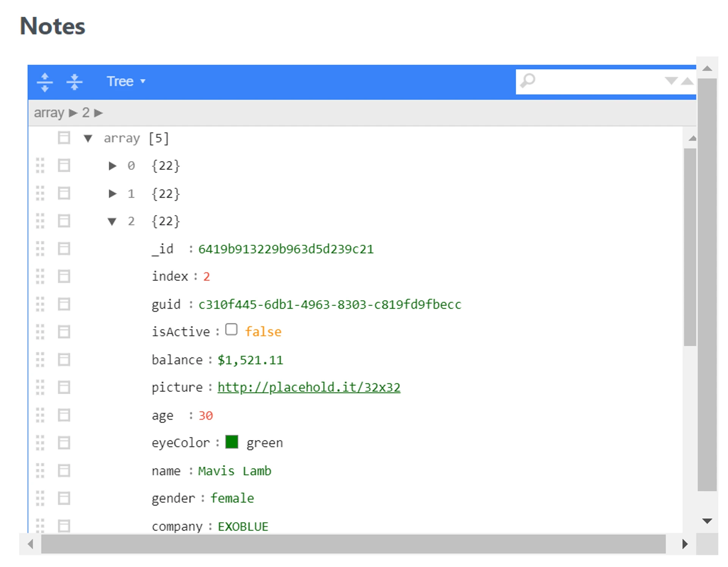Viewport: 728px width, 567px height.
Task: Click the collapse all fields icon
Action: [x=74, y=82]
